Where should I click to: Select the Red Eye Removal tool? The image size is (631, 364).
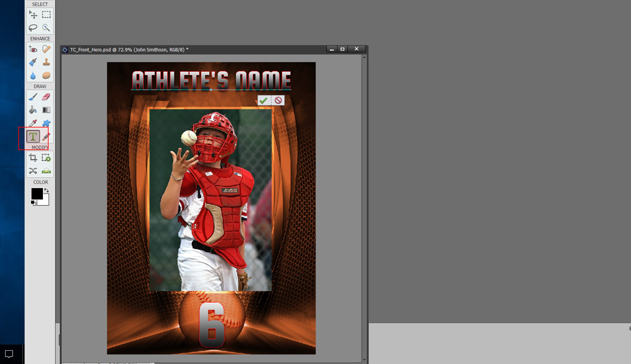click(33, 49)
